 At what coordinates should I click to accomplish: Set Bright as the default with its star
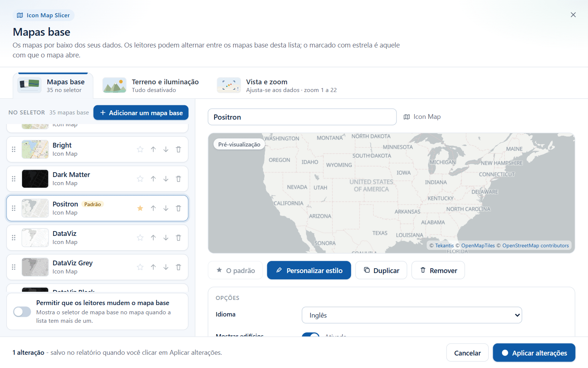coord(140,149)
